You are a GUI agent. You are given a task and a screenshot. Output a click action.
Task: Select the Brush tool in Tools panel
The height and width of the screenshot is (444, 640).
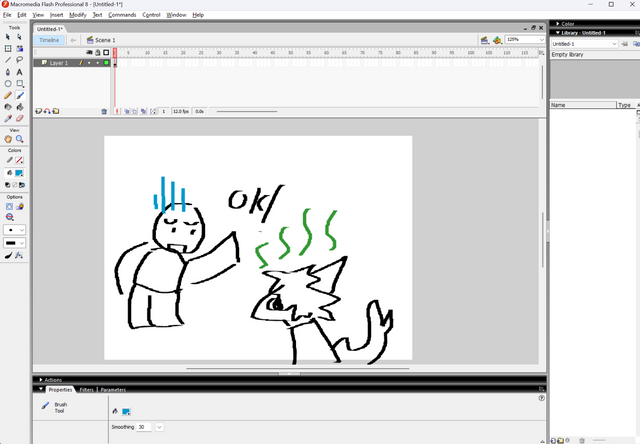click(20, 95)
